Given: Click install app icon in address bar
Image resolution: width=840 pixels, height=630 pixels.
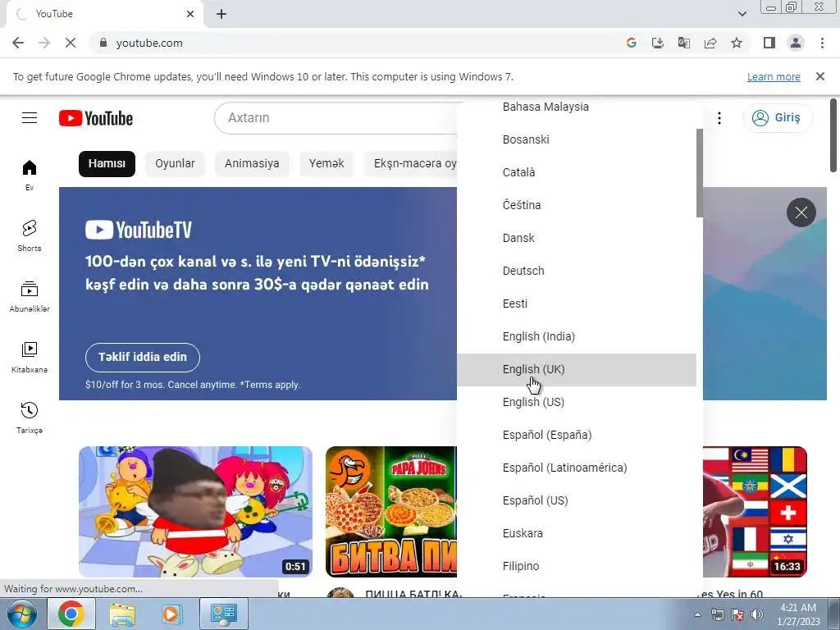Looking at the screenshot, I should click(x=658, y=43).
